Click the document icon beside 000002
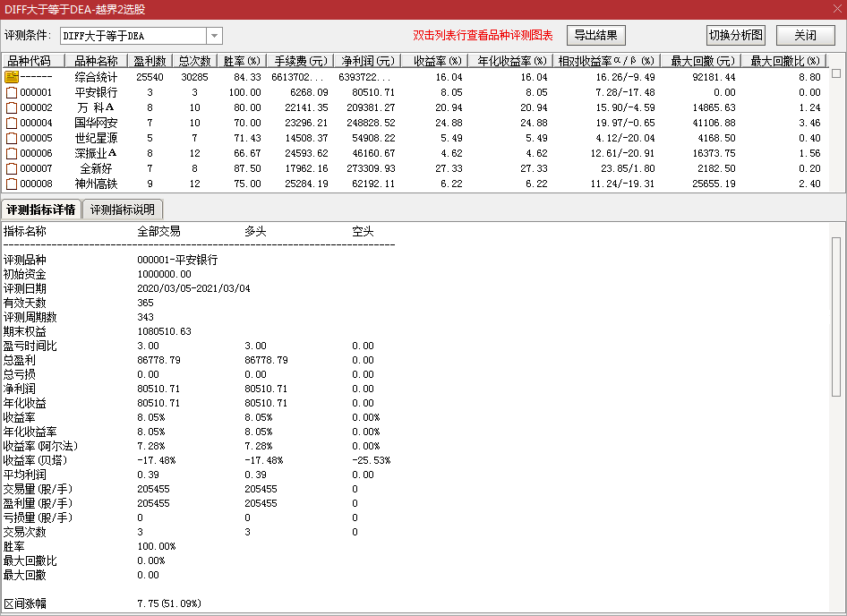Screen dimensions: 847x616 [12, 107]
